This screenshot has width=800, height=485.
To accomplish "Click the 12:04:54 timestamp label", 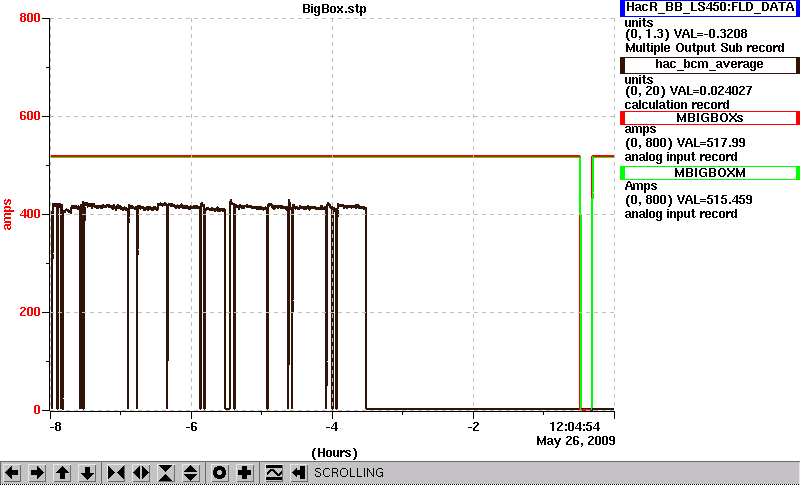I will [574, 427].
